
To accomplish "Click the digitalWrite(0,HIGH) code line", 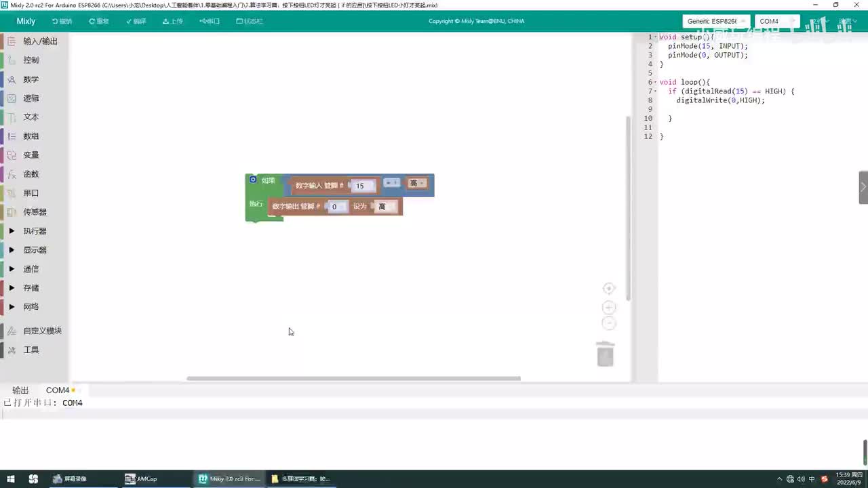I will point(720,100).
